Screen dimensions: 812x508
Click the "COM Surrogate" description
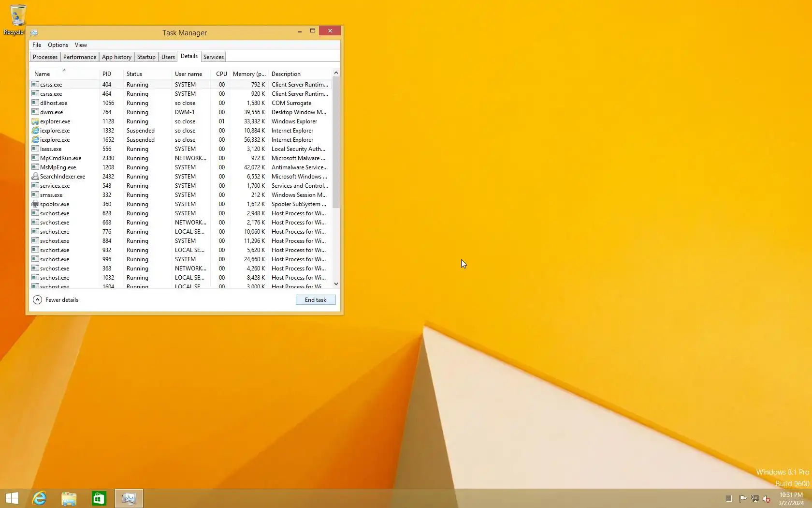(x=291, y=103)
